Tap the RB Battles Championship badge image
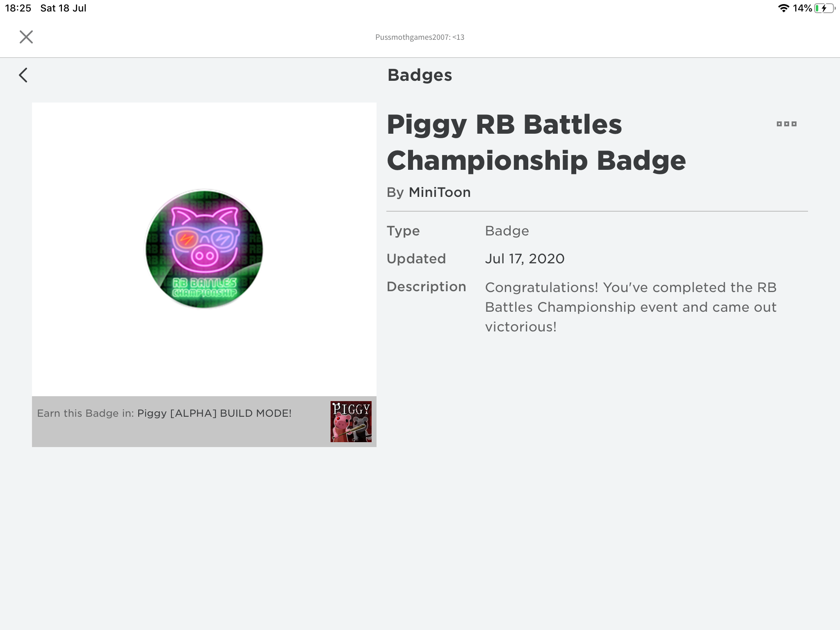Viewport: 840px width, 630px height. click(204, 249)
